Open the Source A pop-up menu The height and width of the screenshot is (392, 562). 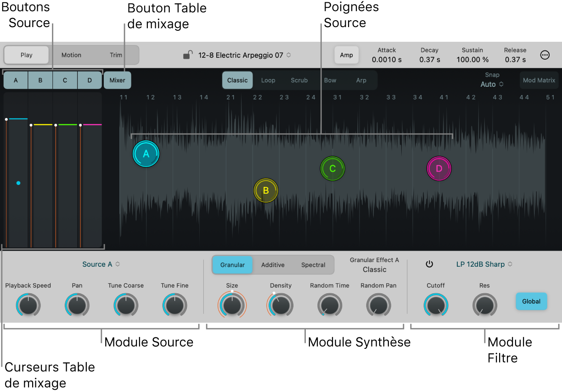click(x=101, y=264)
